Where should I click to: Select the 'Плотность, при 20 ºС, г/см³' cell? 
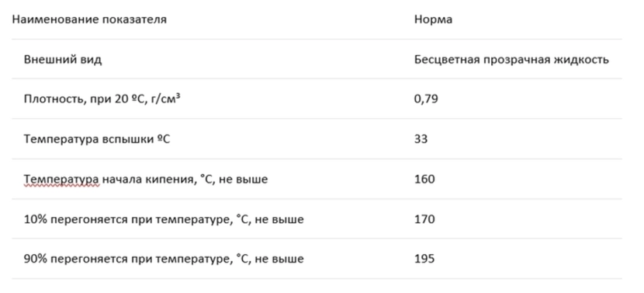(102, 99)
